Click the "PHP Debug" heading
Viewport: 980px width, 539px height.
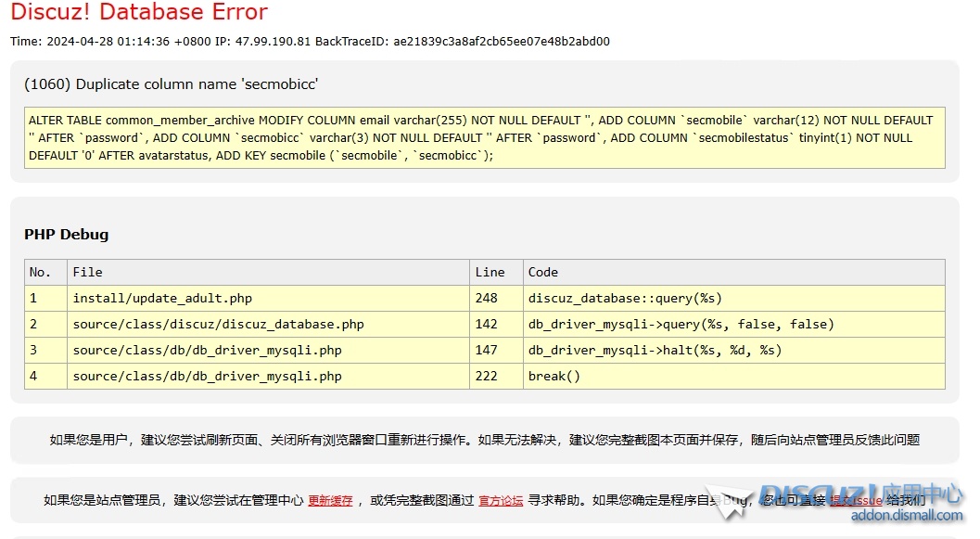tap(66, 235)
